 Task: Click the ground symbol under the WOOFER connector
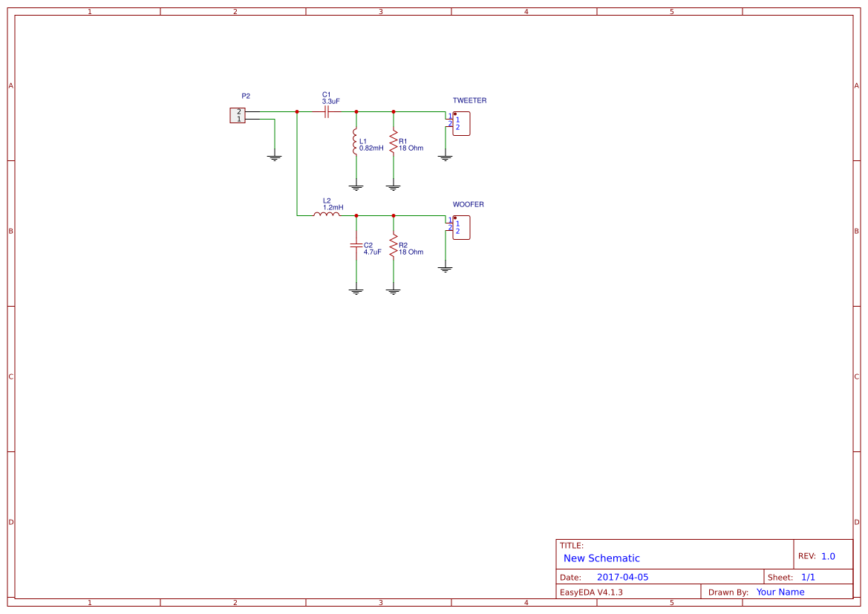tap(445, 270)
